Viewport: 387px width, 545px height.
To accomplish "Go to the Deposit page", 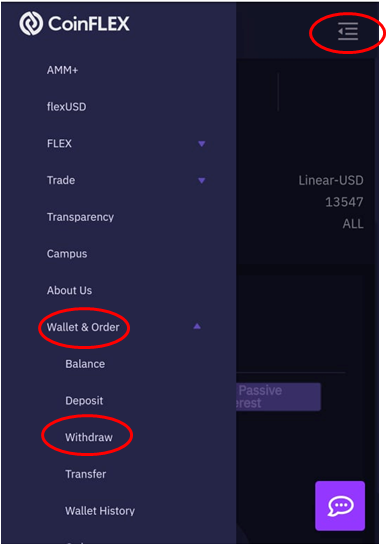I will click(x=84, y=401).
